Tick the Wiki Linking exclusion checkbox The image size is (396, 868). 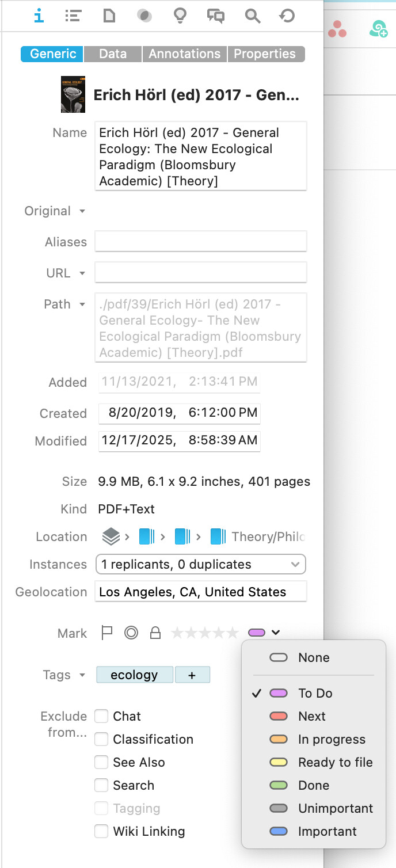click(x=102, y=831)
